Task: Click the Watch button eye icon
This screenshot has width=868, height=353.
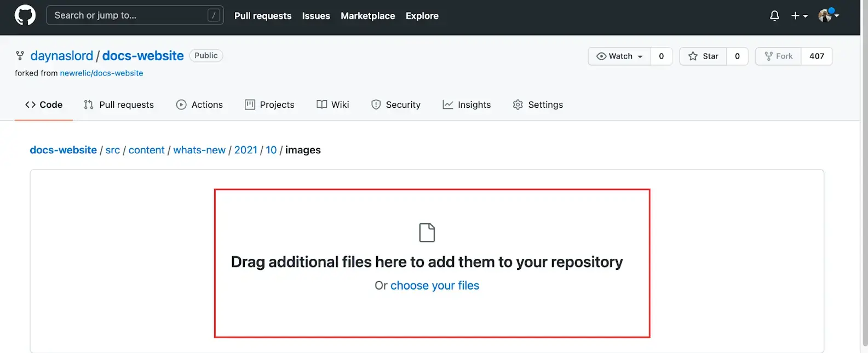Action: coord(601,56)
